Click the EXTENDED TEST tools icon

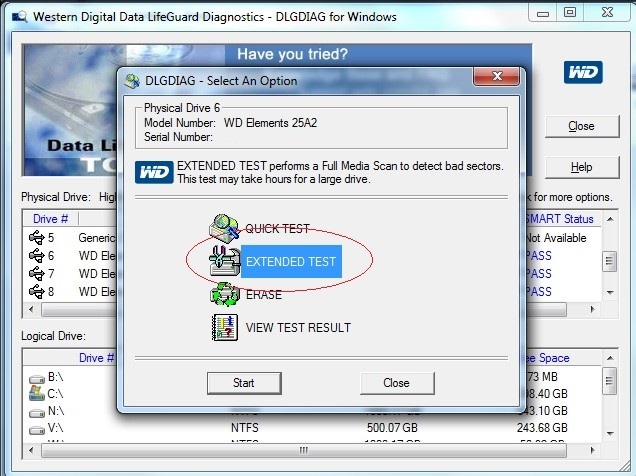pos(224,261)
